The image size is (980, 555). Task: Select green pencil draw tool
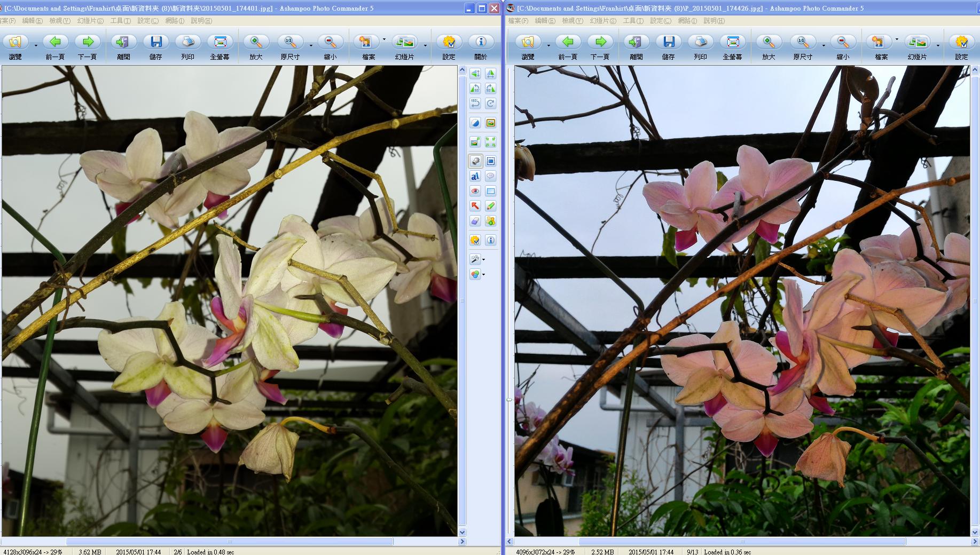coord(490,206)
